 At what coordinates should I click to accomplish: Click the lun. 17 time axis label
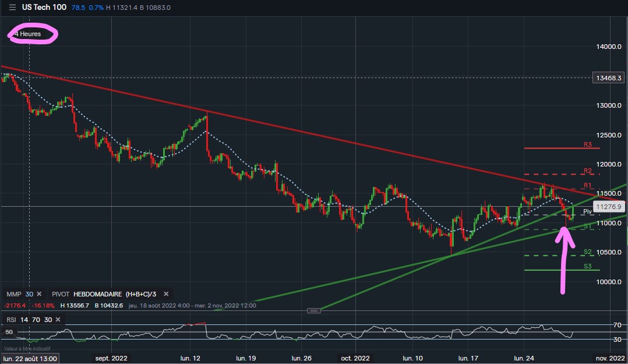click(468, 358)
